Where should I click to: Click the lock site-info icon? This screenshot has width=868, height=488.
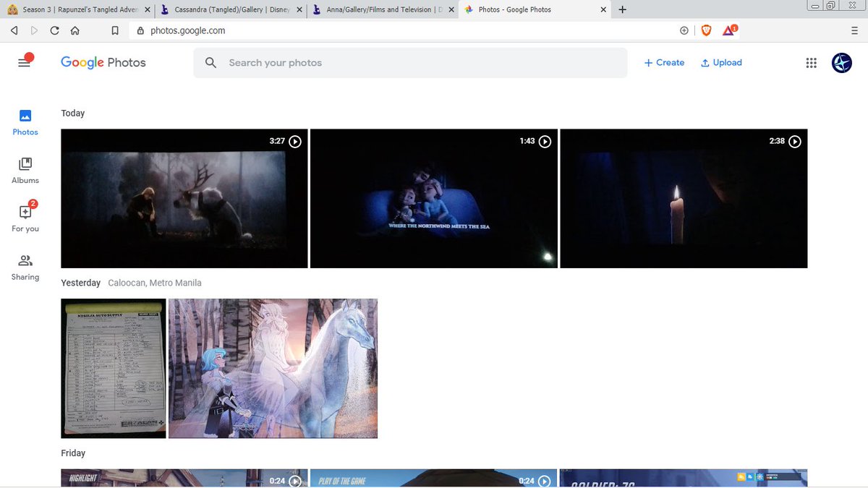tap(141, 30)
